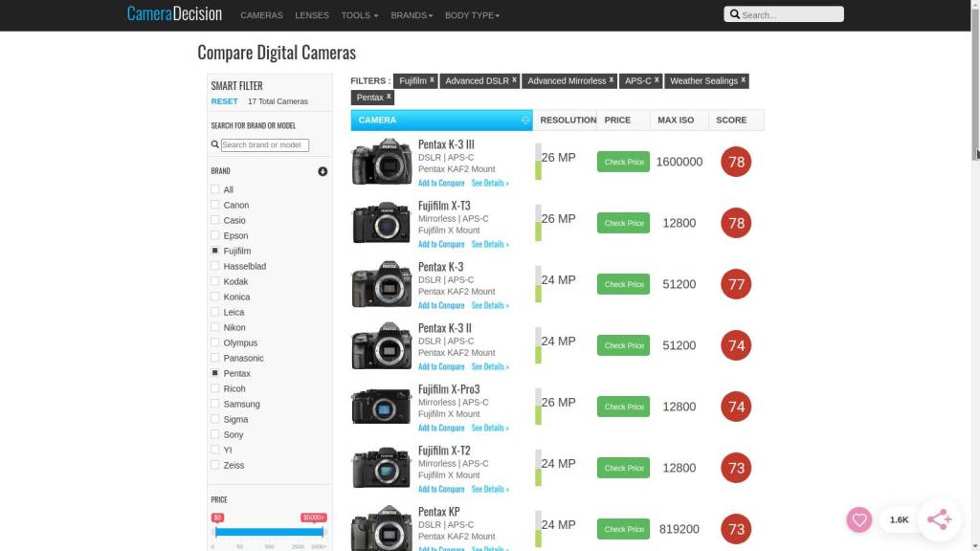Viewport: 980px width, 551px height.
Task: Check Price for Fujifilm X-T2
Action: [623, 468]
